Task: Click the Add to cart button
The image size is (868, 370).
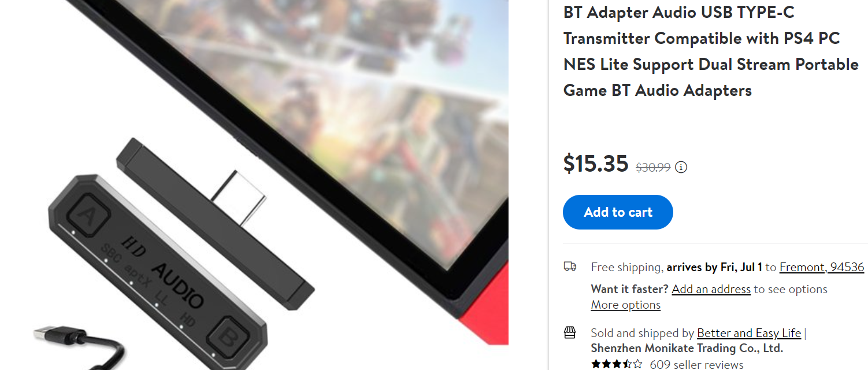Action: point(618,212)
